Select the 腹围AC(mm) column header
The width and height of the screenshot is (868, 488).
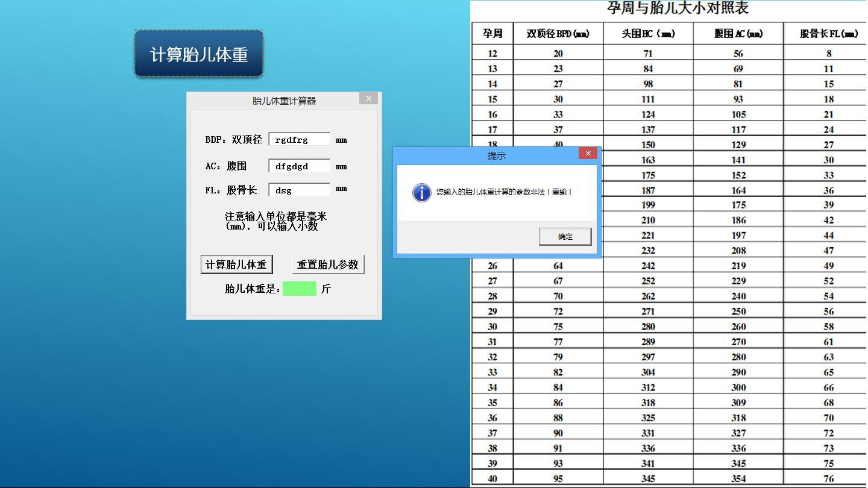click(x=738, y=34)
